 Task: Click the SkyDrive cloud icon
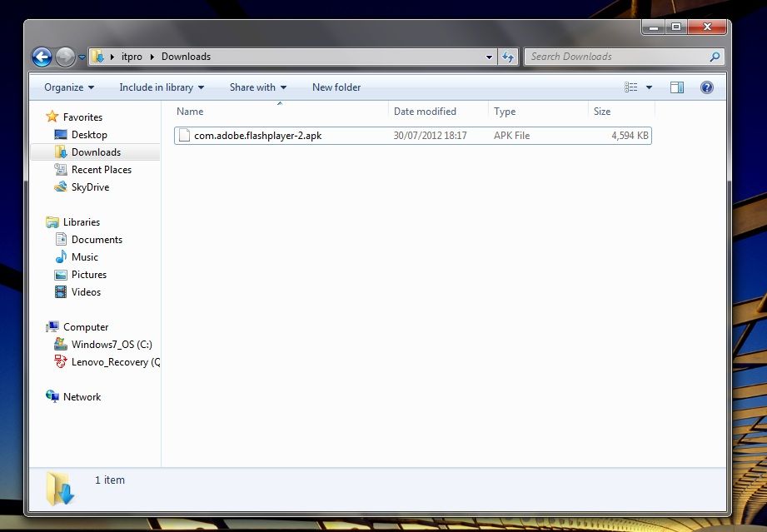pos(61,186)
